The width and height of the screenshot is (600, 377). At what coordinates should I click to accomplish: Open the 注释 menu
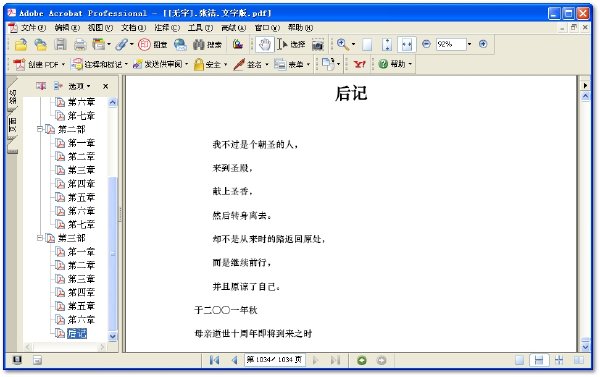[167, 28]
